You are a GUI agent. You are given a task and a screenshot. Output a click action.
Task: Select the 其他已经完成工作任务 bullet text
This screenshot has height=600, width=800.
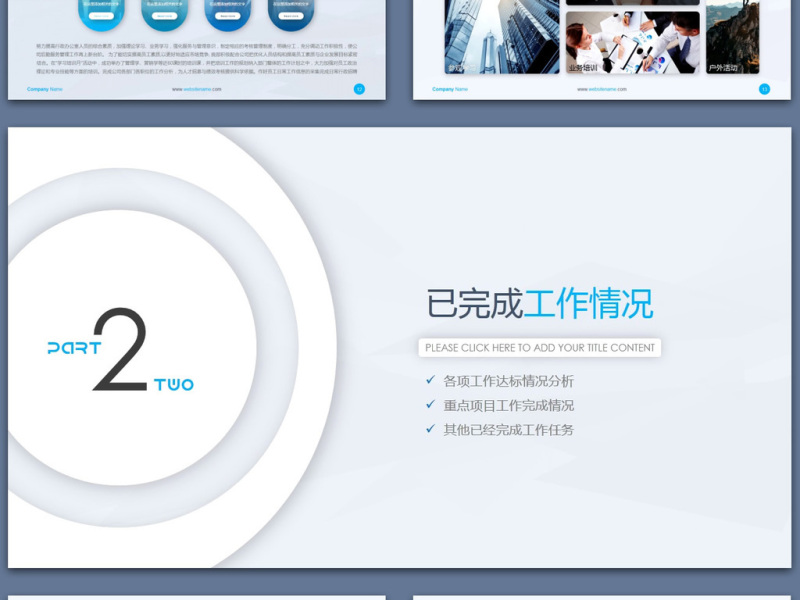508,429
